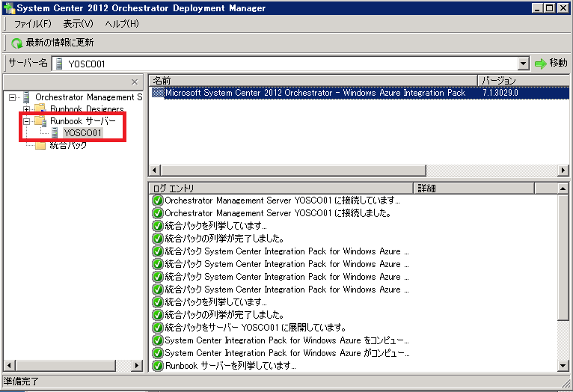573x392 pixels.
Task: Click 最新の情報に更新 refresh button label
Action: tap(60, 43)
